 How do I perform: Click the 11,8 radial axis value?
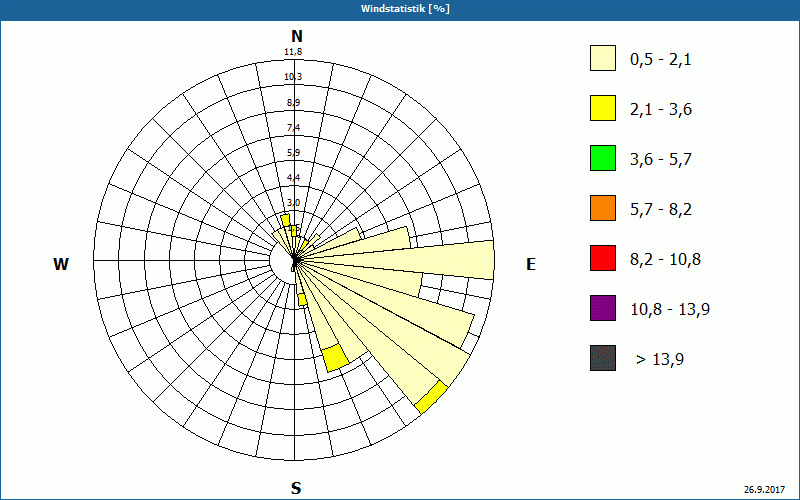[x=293, y=52]
